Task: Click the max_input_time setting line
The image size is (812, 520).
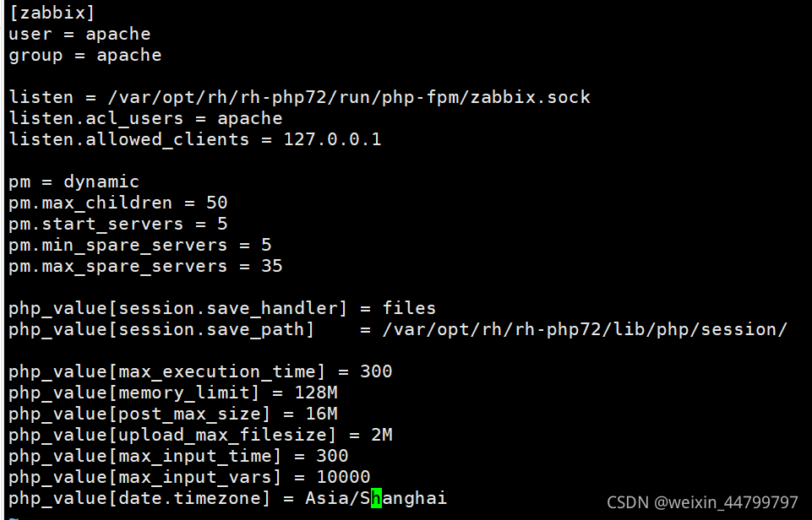Action: click(x=178, y=456)
